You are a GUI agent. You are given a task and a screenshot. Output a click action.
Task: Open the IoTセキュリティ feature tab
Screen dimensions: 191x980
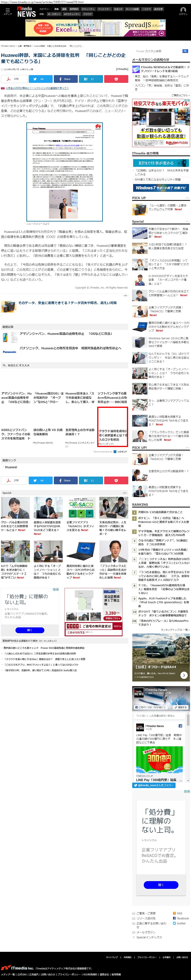(x=72, y=14)
